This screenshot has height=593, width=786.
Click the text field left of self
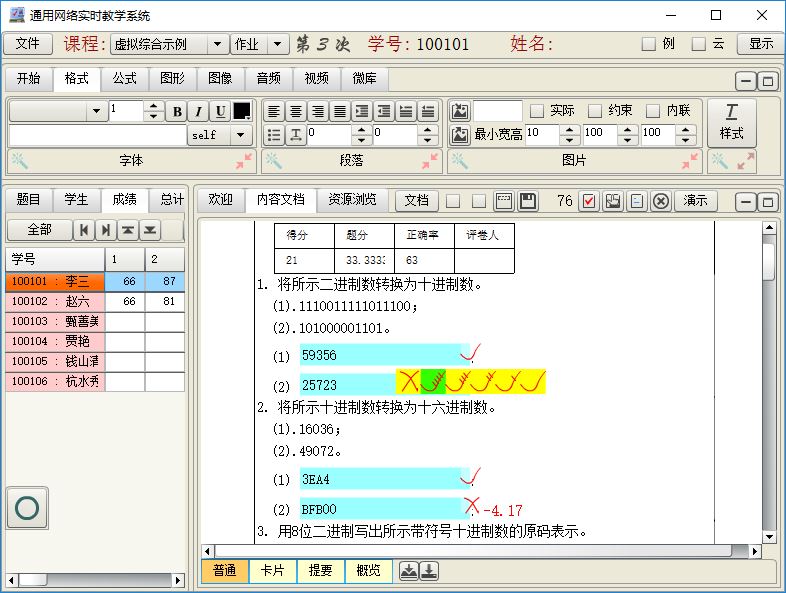coord(97,135)
